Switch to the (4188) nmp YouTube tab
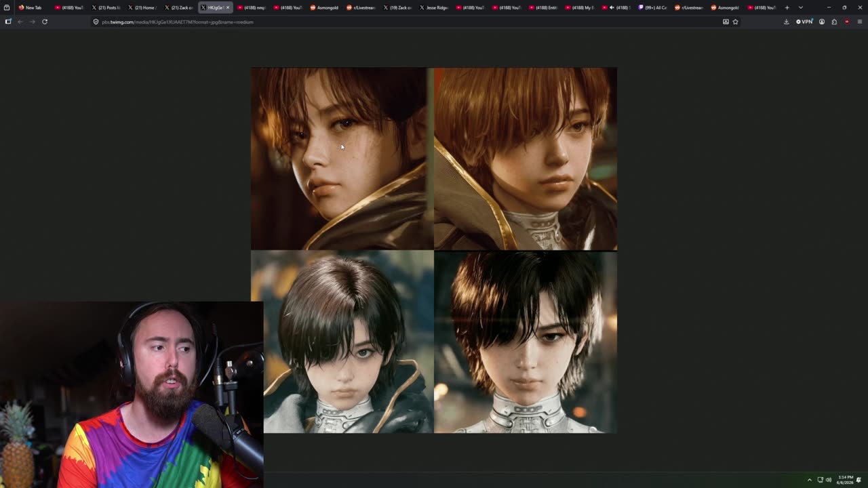The image size is (868, 488). coord(252,7)
